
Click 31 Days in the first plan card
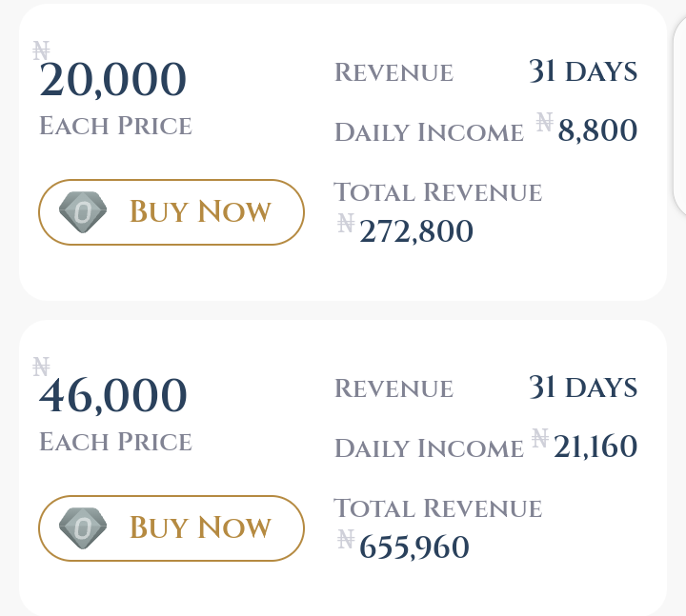click(x=583, y=71)
